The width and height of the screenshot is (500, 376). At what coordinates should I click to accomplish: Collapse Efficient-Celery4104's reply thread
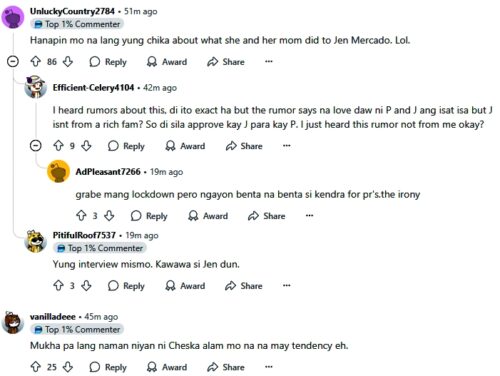pos(36,146)
